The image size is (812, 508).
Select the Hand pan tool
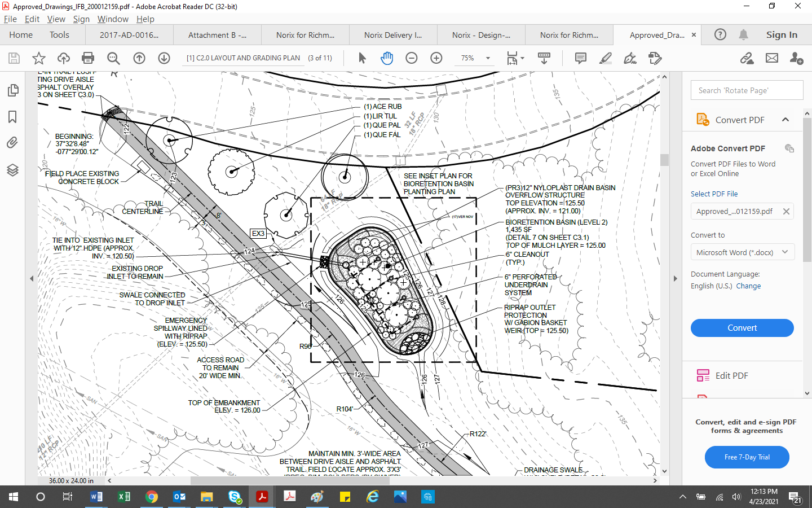387,58
